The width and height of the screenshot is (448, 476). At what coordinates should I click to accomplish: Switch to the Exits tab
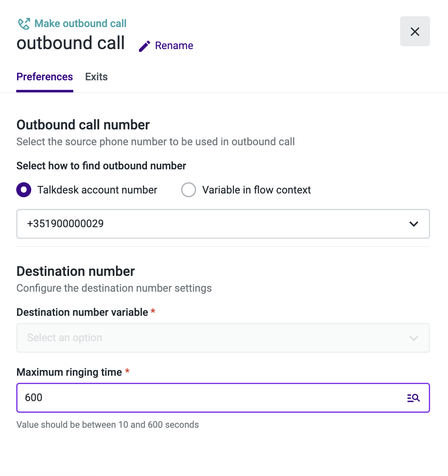tap(96, 77)
